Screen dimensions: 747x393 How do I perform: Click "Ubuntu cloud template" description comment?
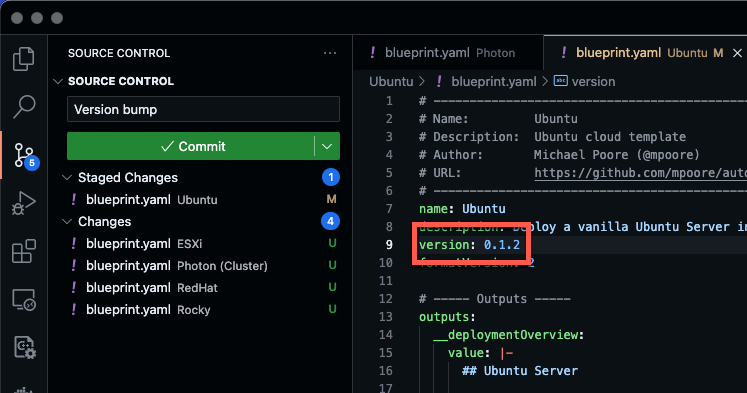610,137
